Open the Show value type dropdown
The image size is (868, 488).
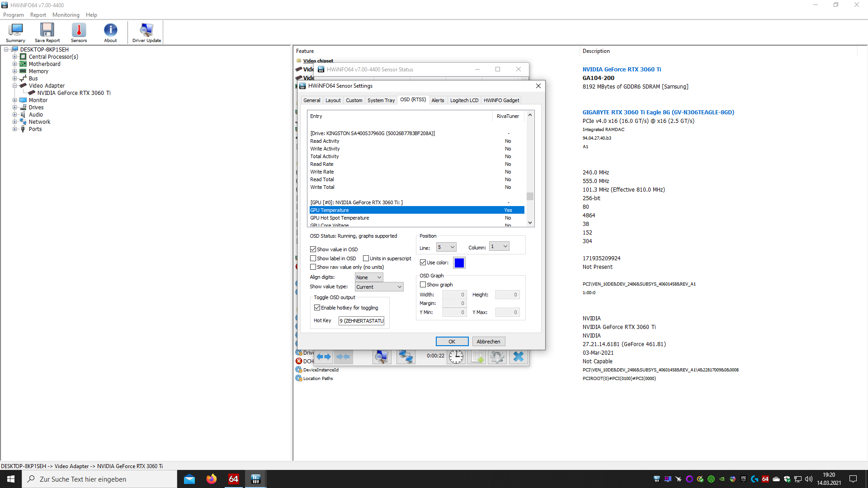click(x=379, y=287)
